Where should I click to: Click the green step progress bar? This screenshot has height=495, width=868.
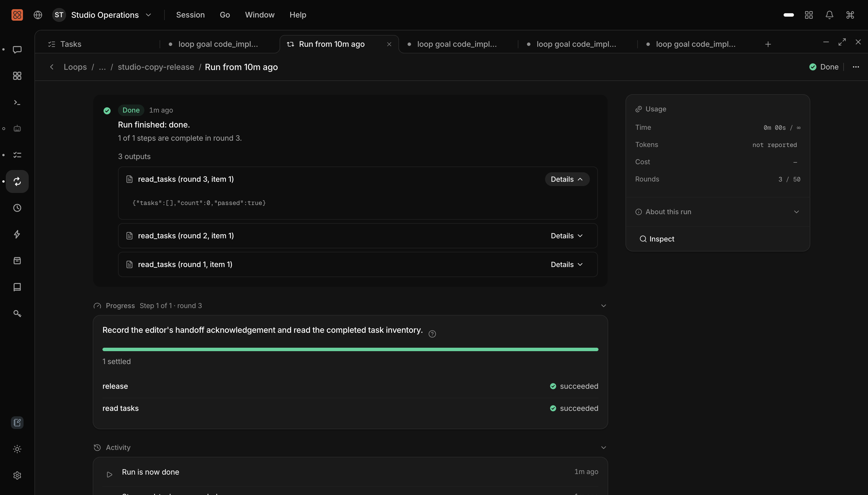(350, 349)
